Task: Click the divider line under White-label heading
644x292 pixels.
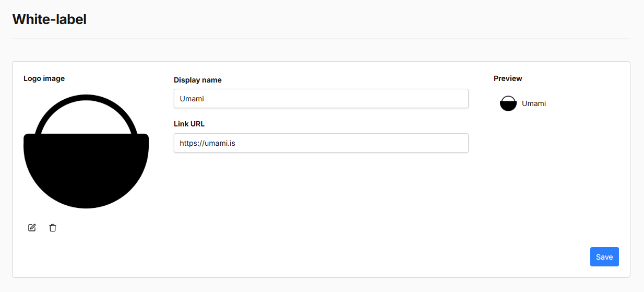Action: click(x=320, y=39)
